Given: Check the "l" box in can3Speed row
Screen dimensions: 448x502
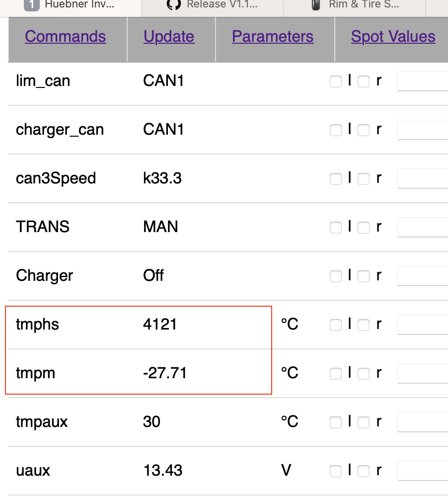Looking at the screenshot, I should pos(336,179).
